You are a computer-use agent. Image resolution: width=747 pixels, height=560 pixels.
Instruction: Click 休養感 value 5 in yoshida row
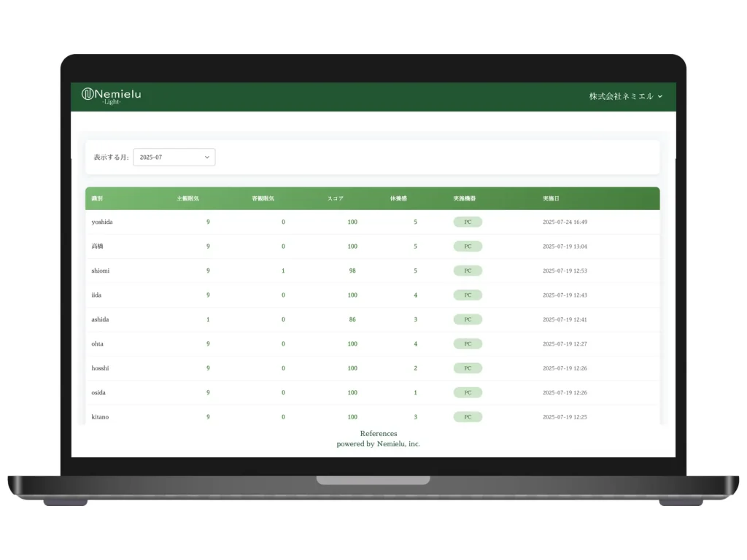[x=415, y=222]
